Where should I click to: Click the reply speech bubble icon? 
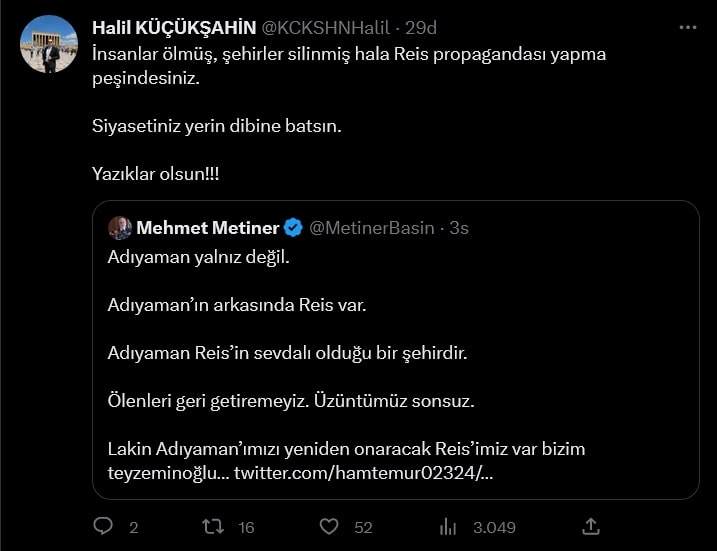[x=103, y=526]
